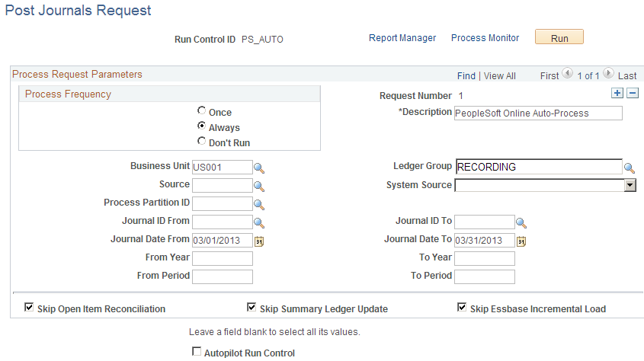Viewport: 644px width, 361px height.
Task: Click the 'Leave a field blank' hint text
Action: [274, 332]
